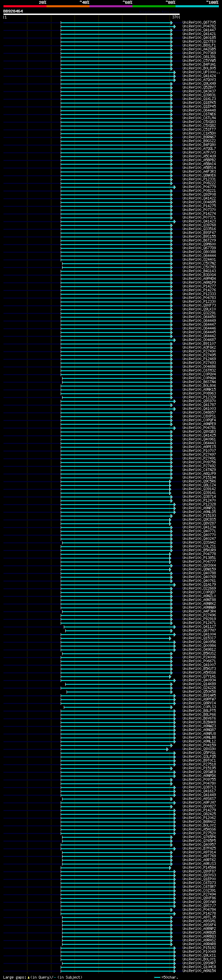Click hit label UniRef100_P10707
The width and height of the screenshot is (222, 980).
click(199, 451)
